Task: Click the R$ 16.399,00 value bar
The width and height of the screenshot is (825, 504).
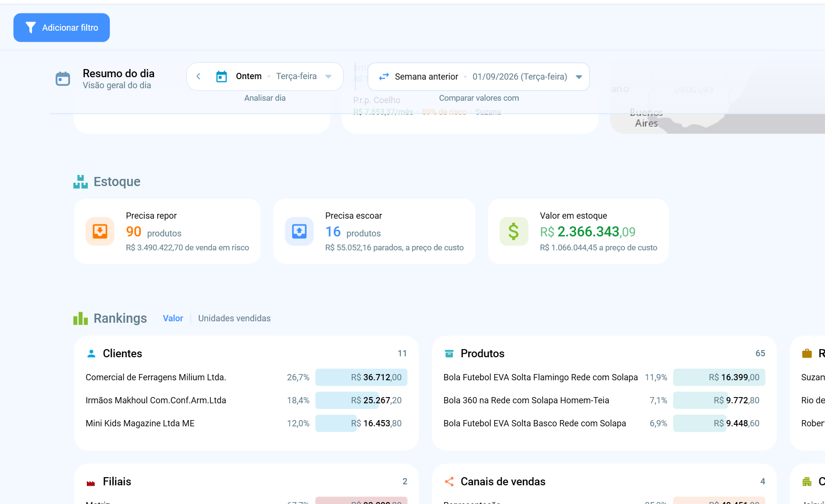Action: pos(719,377)
